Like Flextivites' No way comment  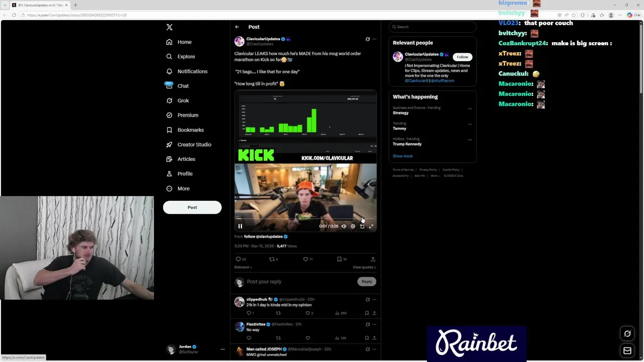click(307, 338)
